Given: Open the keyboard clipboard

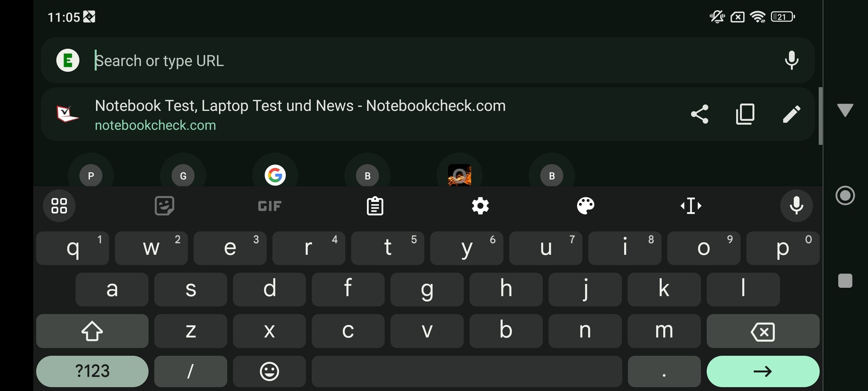Looking at the screenshot, I should (375, 206).
